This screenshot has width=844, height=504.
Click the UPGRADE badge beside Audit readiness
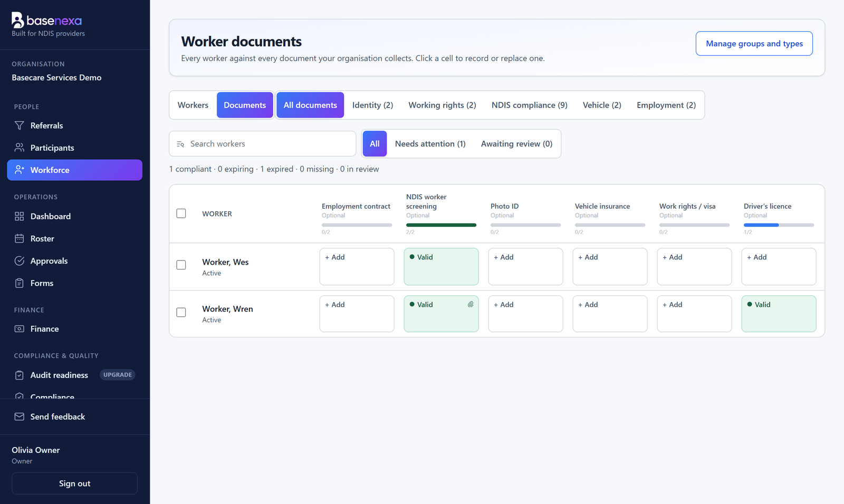[x=118, y=375]
